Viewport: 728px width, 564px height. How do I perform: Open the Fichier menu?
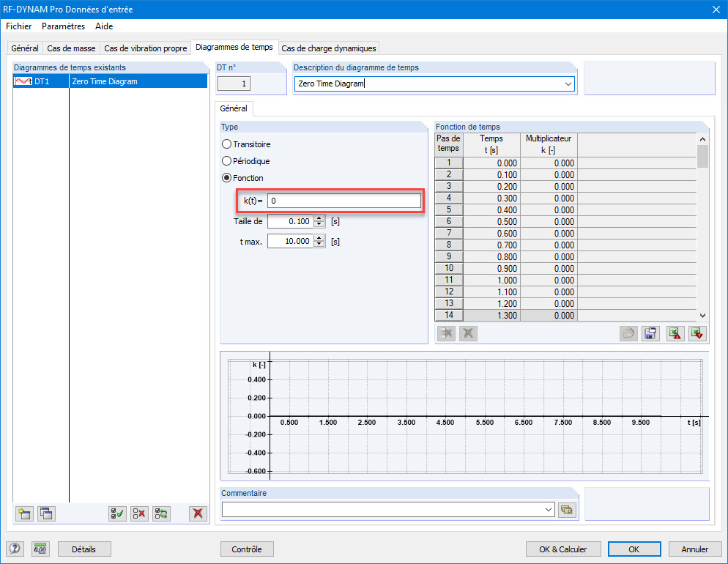point(18,26)
